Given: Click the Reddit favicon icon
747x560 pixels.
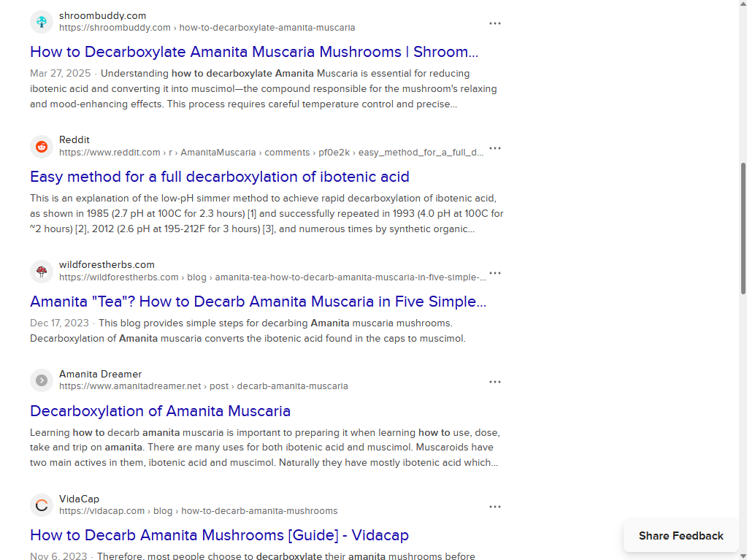Looking at the screenshot, I should [x=42, y=147].
